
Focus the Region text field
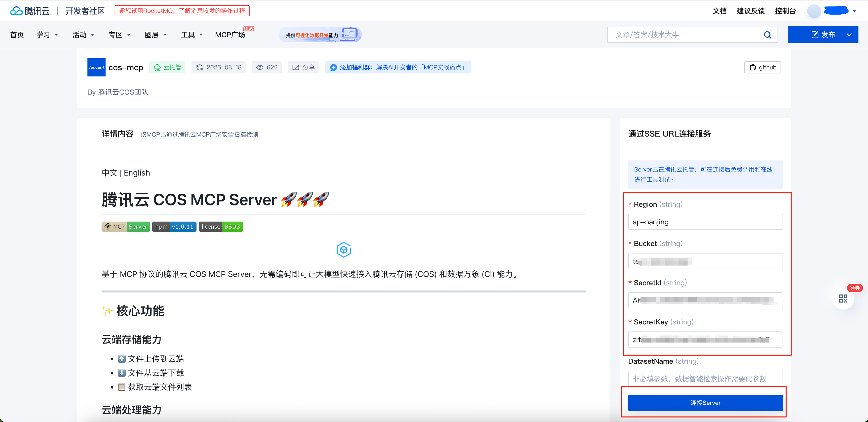pyautogui.click(x=705, y=222)
